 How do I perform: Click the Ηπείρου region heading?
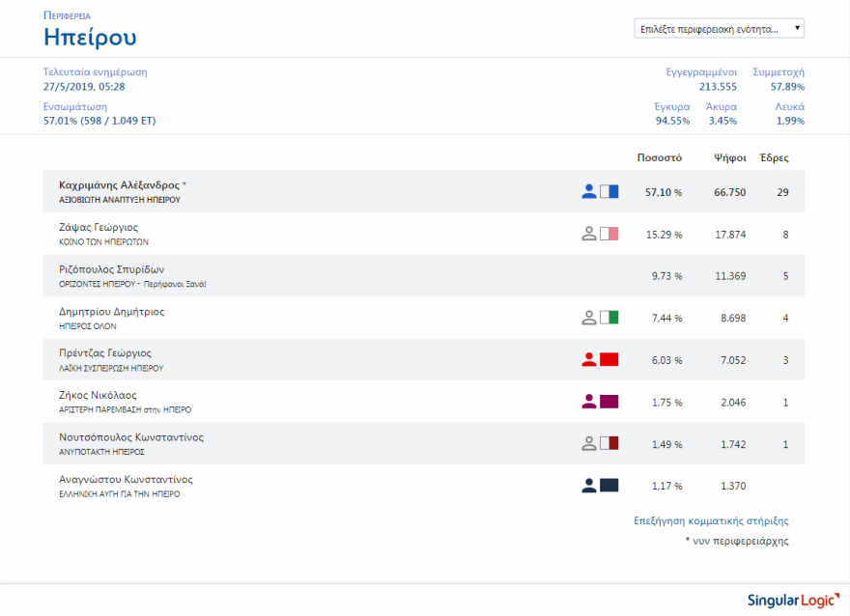pos(90,38)
